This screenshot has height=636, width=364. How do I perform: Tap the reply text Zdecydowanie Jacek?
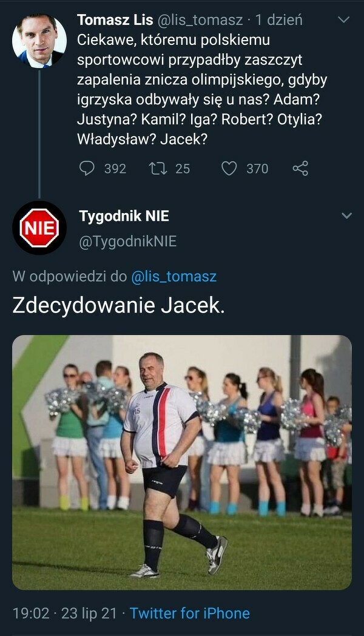pyautogui.click(x=118, y=305)
